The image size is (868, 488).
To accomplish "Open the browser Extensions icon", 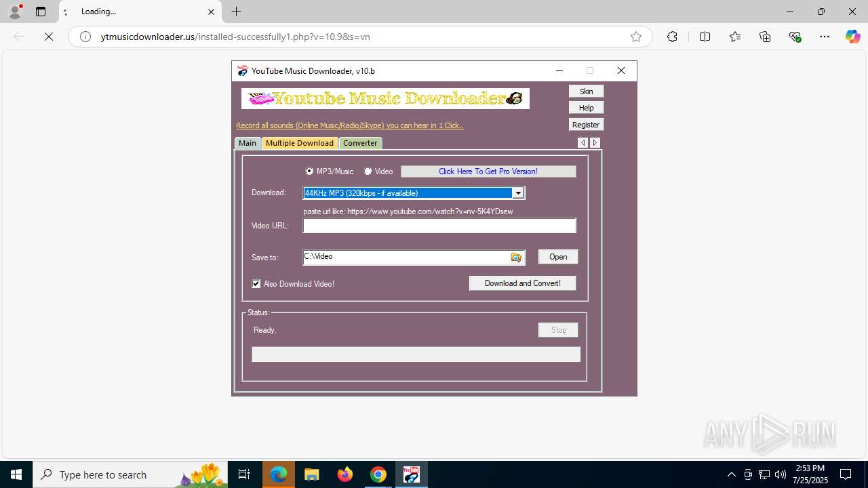I will coord(672,37).
